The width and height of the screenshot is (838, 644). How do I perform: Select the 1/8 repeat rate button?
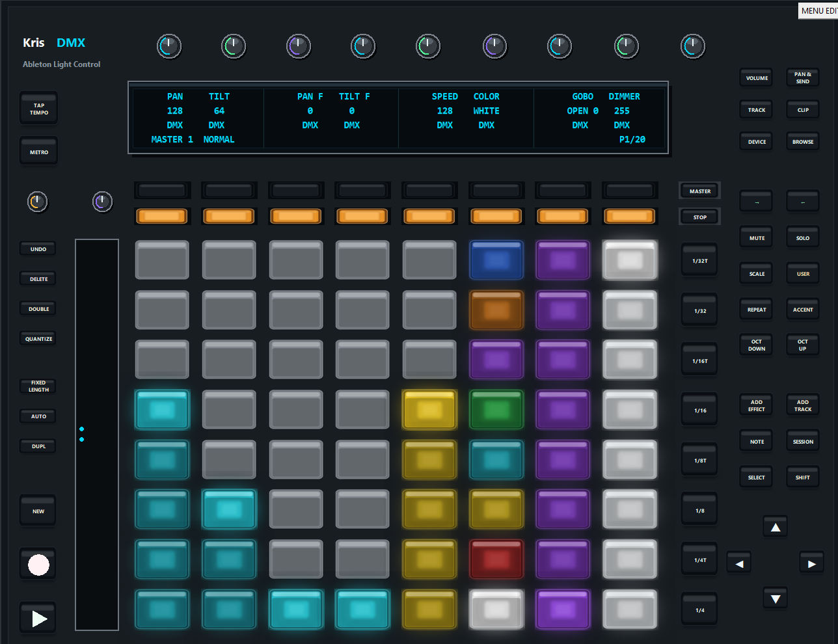pyautogui.click(x=699, y=511)
